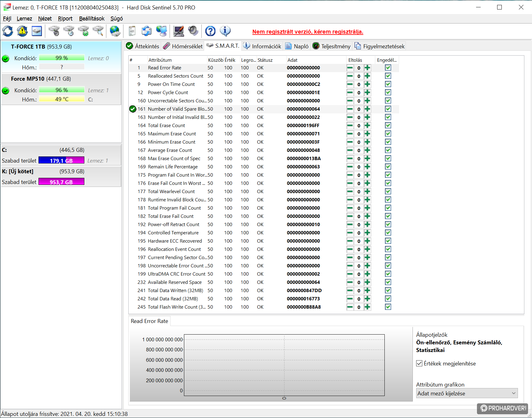Screen dimensions: 532x418
Task: Open the Súgó menu
Action: 116,19
